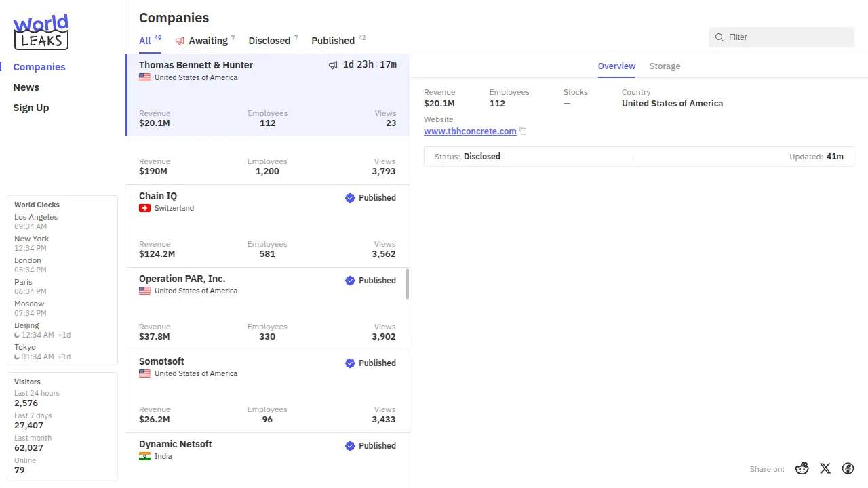The image size is (868, 488).
Task: Focus the Filter search field
Action: (787, 37)
